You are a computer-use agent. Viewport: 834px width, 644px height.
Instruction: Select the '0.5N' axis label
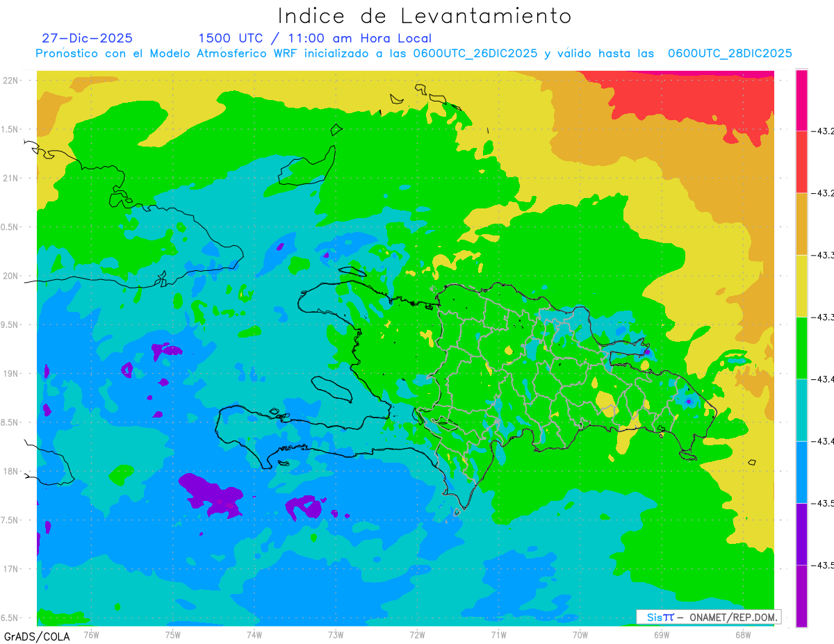coord(10,227)
